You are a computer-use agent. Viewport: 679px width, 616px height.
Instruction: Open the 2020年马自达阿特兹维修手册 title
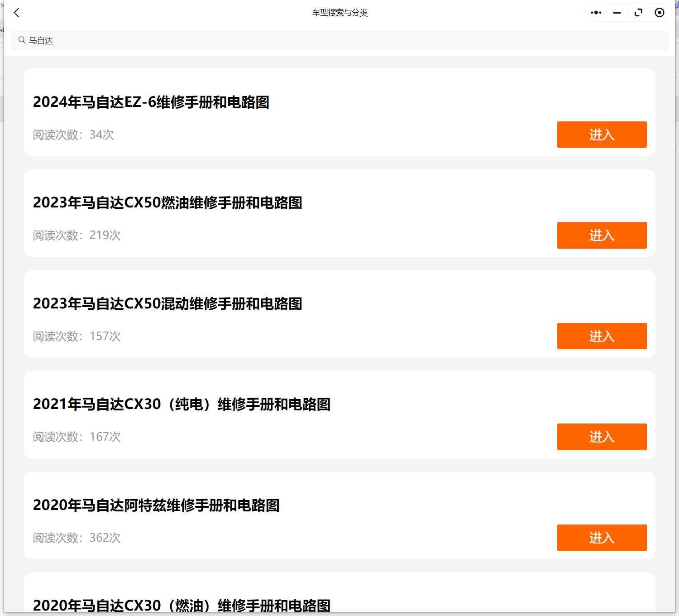click(x=156, y=505)
